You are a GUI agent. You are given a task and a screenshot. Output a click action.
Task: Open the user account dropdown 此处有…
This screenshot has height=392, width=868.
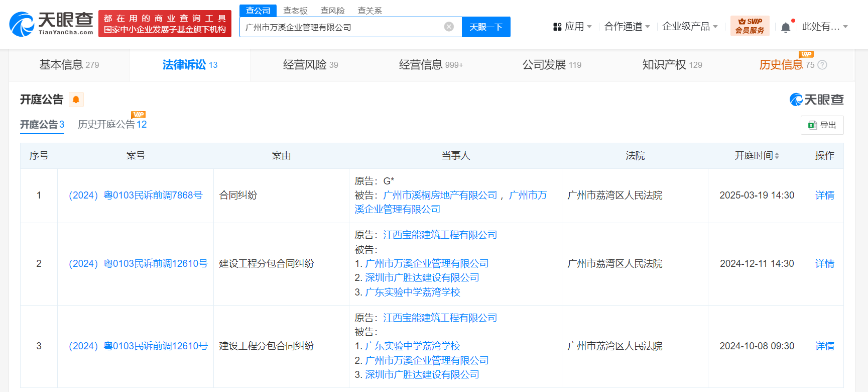pyautogui.click(x=825, y=27)
